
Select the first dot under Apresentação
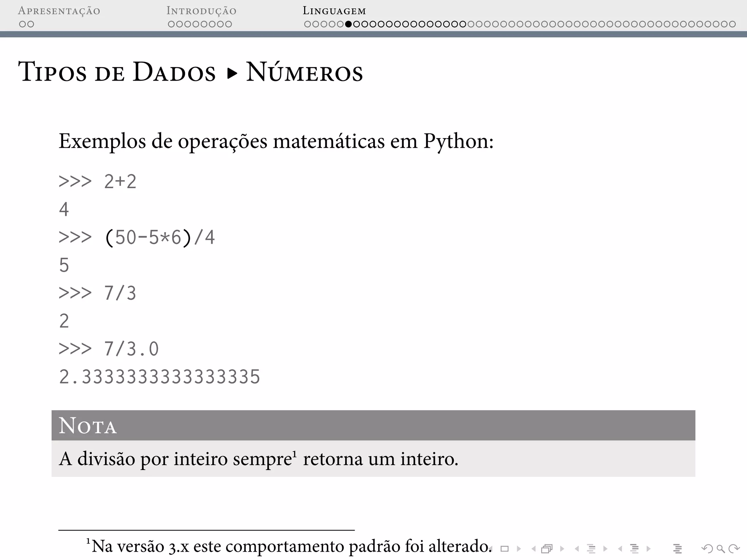coord(22,24)
